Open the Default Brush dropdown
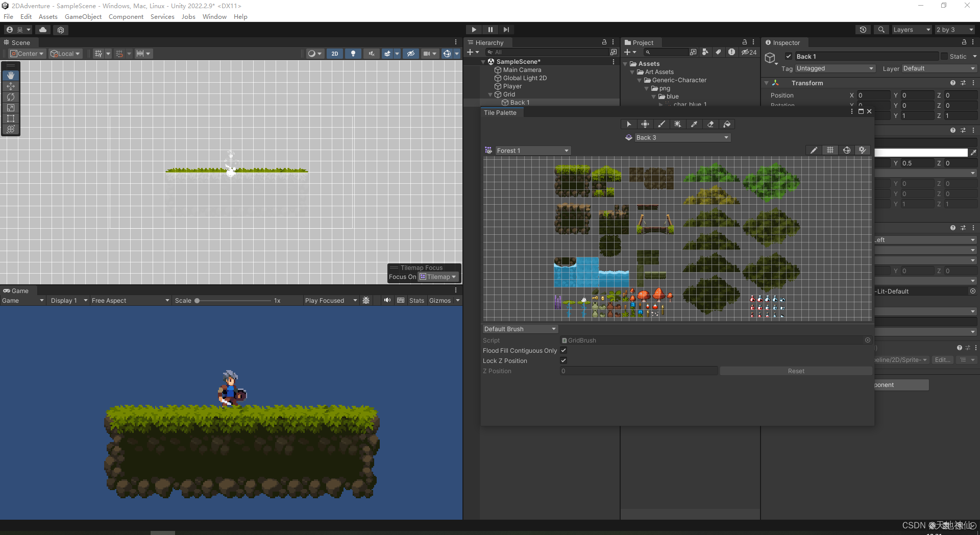The image size is (980, 535). pyautogui.click(x=520, y=329)
